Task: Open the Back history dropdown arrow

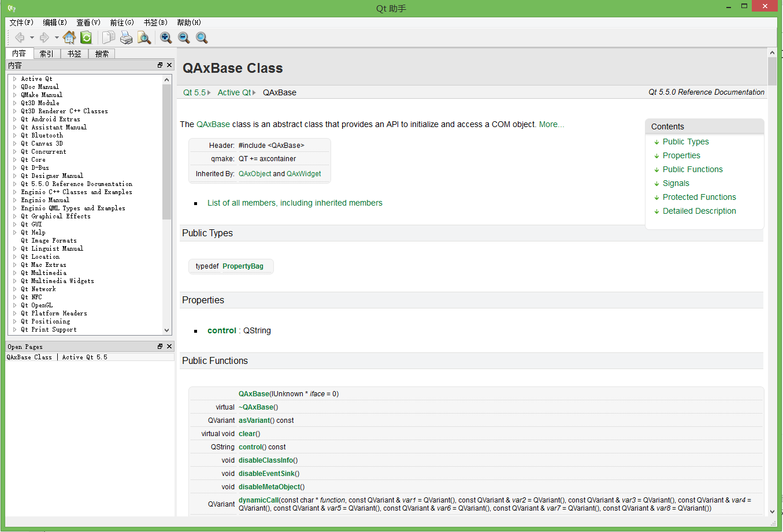Action: pyautogui.click(x=32, y=38)
